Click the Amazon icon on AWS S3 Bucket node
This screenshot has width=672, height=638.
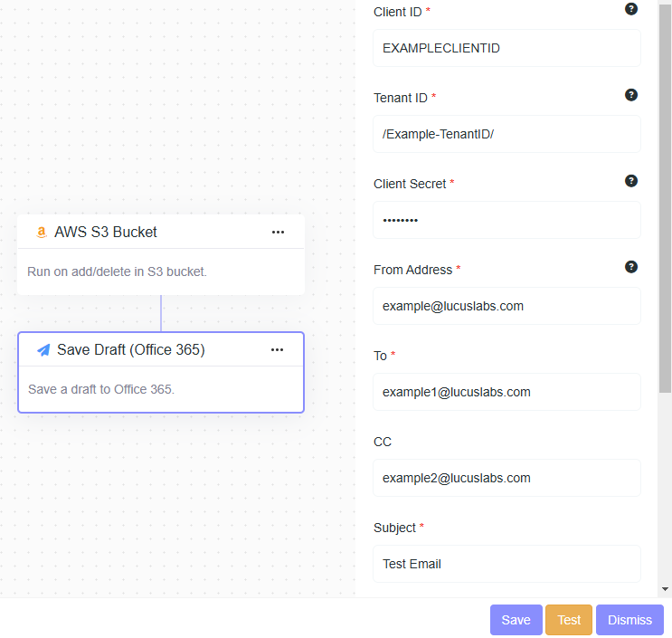click(41, 233)
